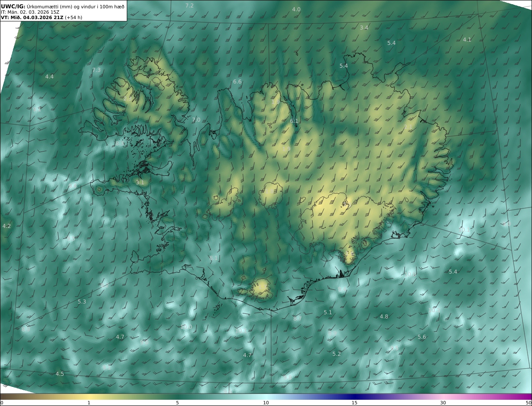Click the color scale label '50'
The width and height of the screenshot is (532, 406).
tap(529, 403)
